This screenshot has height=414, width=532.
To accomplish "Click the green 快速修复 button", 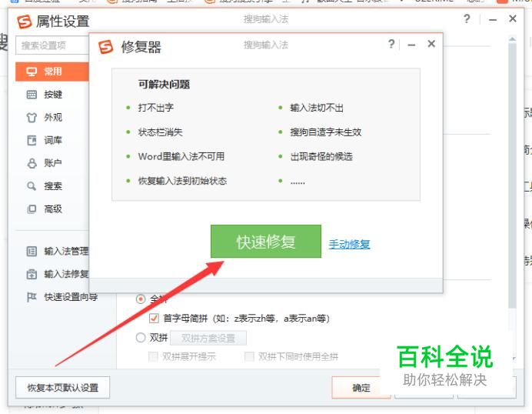I will coord(266,241).
